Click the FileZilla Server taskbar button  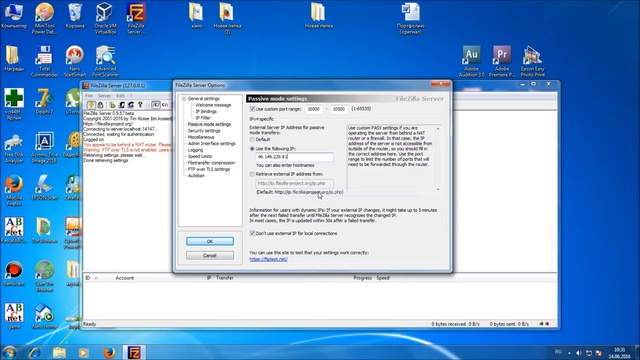pyautogui.click(x=134, y=352)
